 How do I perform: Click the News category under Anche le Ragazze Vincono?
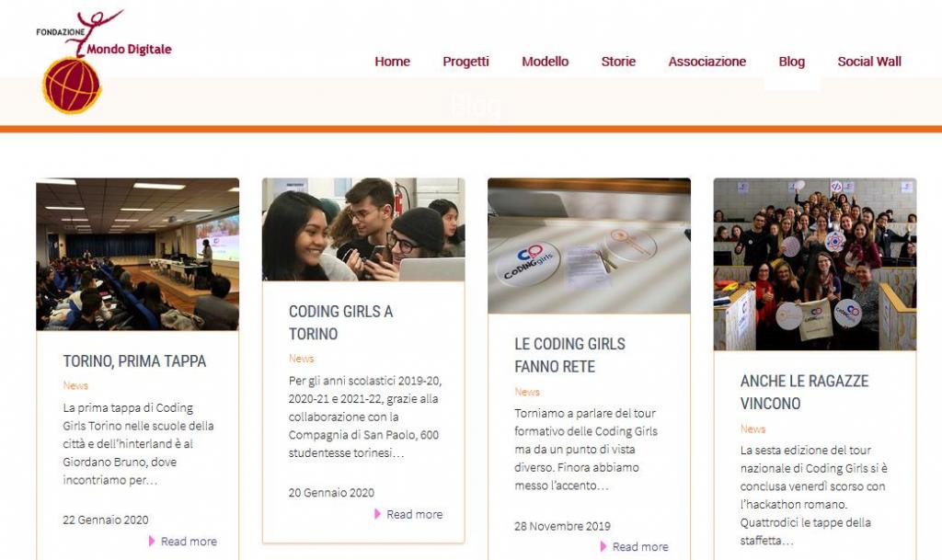[752, 429]
